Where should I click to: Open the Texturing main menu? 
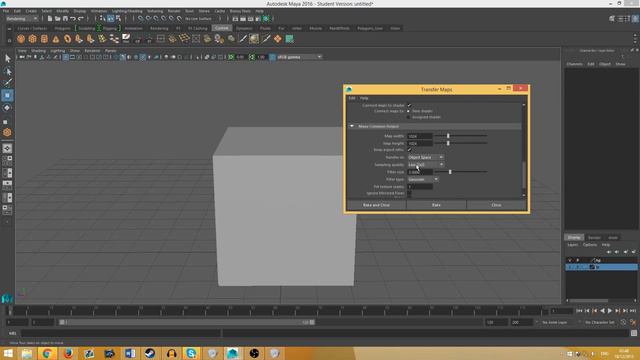(155, 11)
